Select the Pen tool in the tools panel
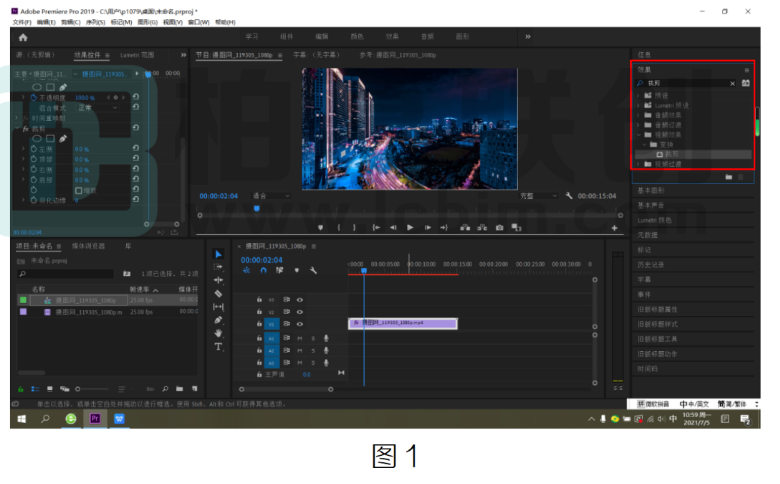 click(x=218, y=320)
